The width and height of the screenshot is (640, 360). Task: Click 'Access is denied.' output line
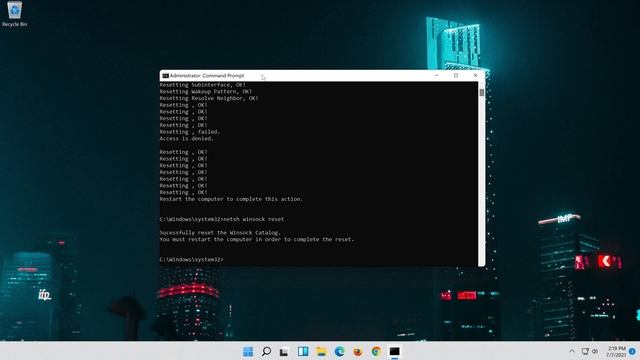(x=187, y=139)
